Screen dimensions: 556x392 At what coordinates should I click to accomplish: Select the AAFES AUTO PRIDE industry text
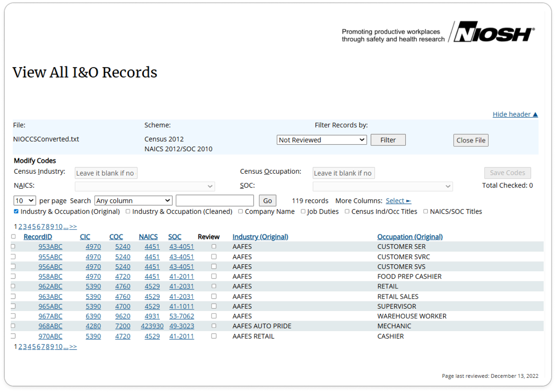click(262, 326)
